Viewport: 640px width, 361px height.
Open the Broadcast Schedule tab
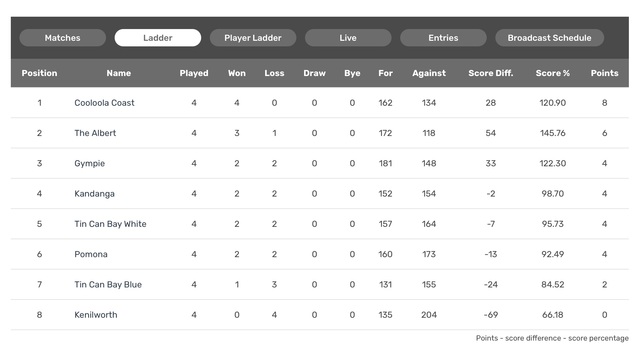coord(549,38)
